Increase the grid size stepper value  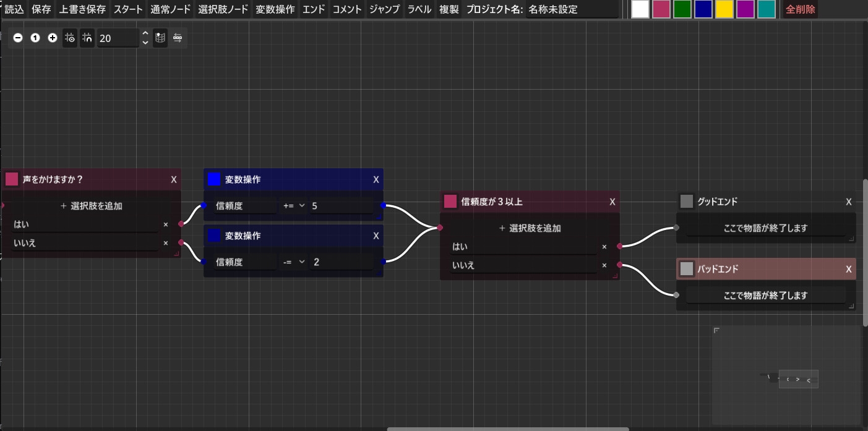point(145,33)
